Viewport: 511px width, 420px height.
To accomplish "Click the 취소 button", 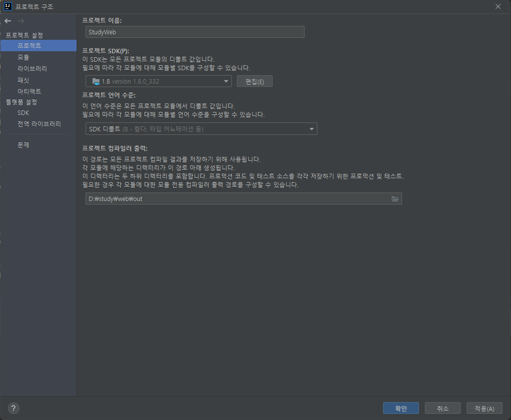I will coord(442,408).
